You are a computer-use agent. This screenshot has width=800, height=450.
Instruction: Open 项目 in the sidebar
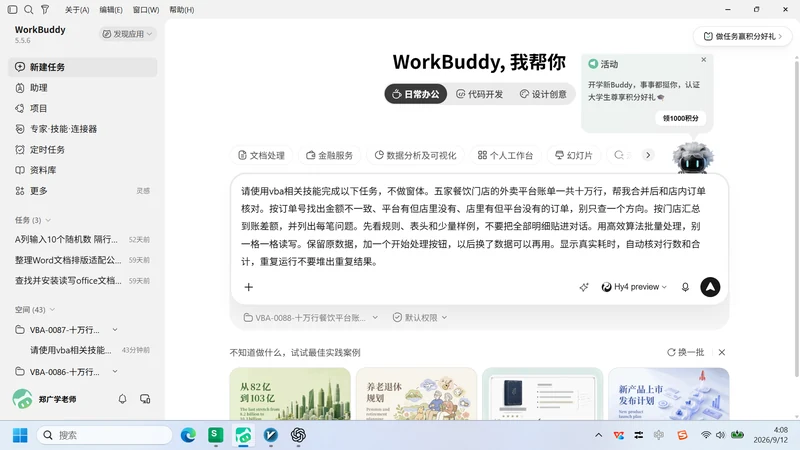[x=83, y=108]
